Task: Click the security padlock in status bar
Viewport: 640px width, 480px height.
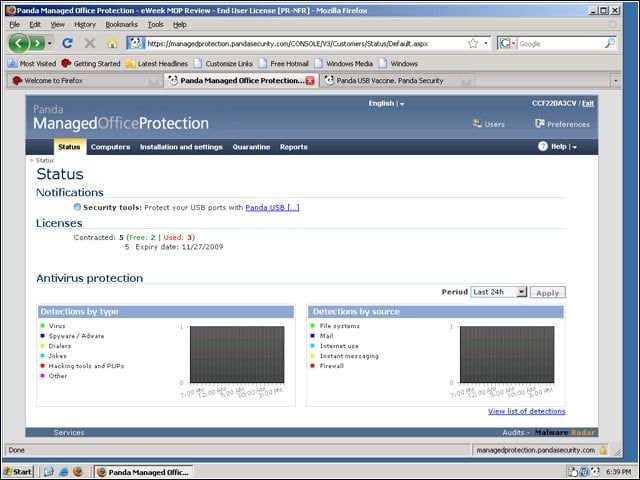Action: [603, 450]
